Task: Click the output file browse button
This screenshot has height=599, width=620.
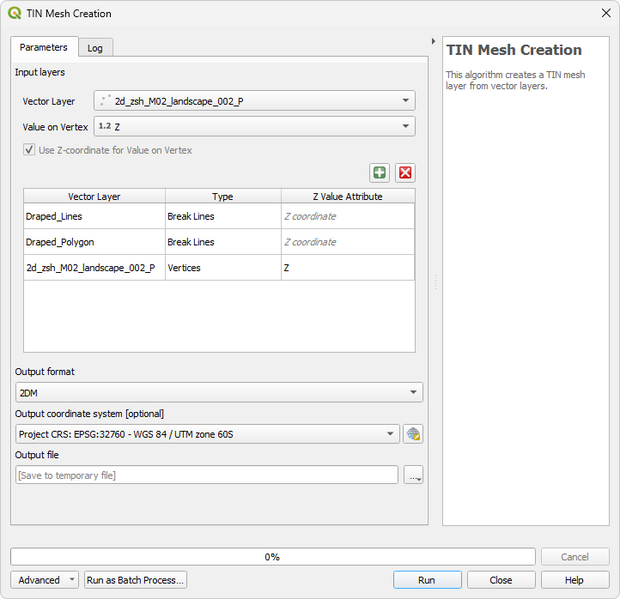Action: 413,476
